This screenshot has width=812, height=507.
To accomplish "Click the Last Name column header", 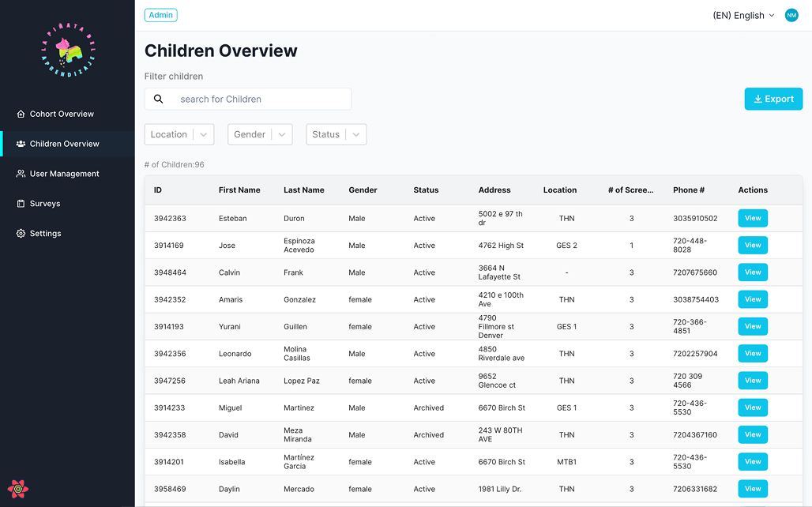I will (303, 190).
